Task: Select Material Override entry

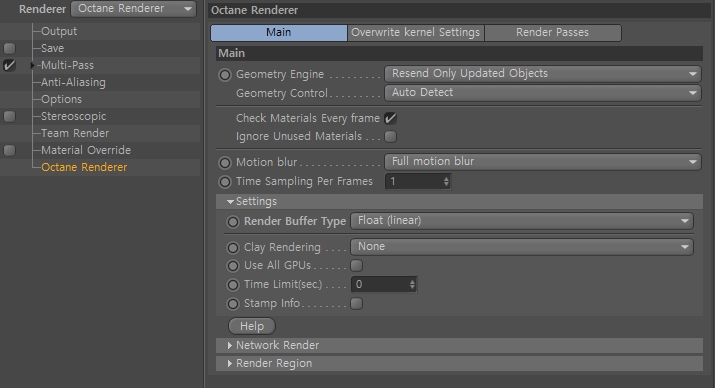Action: (x=86, y=150)
